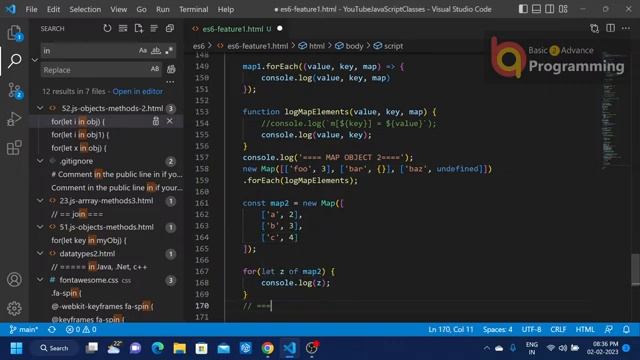
Task: Collapse all search results
Action: [170, 29]
